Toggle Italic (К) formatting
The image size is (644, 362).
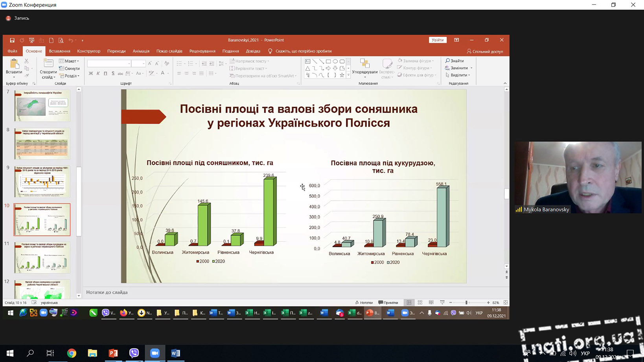coord(98,73)
